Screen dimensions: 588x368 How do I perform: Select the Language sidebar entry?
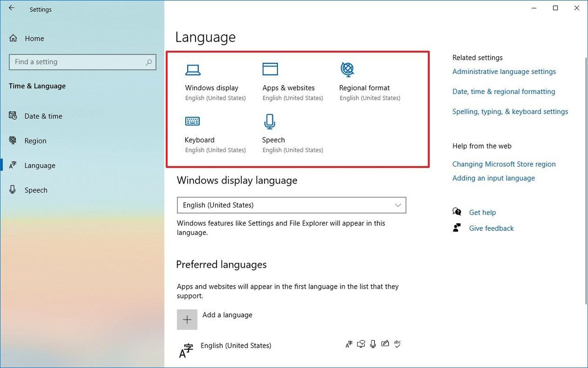pos(39,165)
